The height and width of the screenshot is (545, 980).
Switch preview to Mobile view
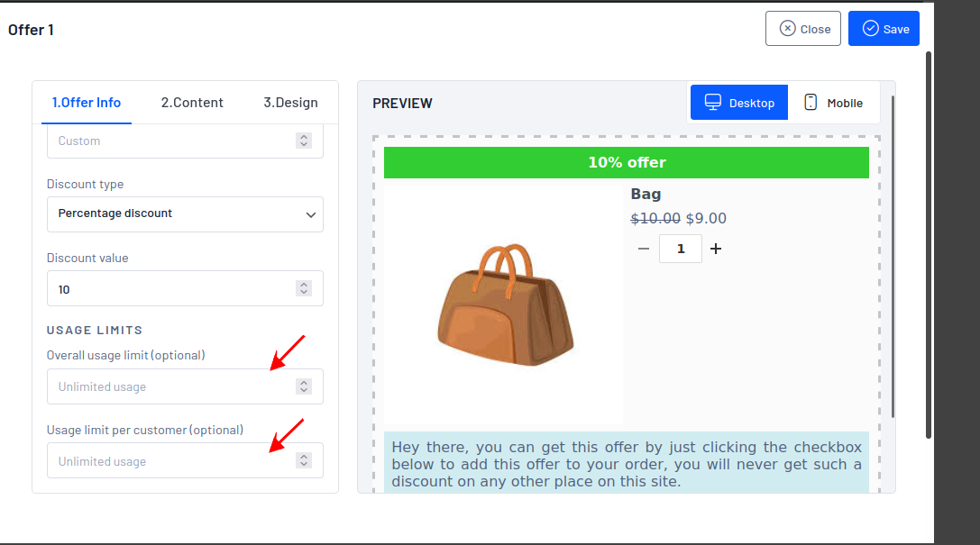click(x=833, y=103)
